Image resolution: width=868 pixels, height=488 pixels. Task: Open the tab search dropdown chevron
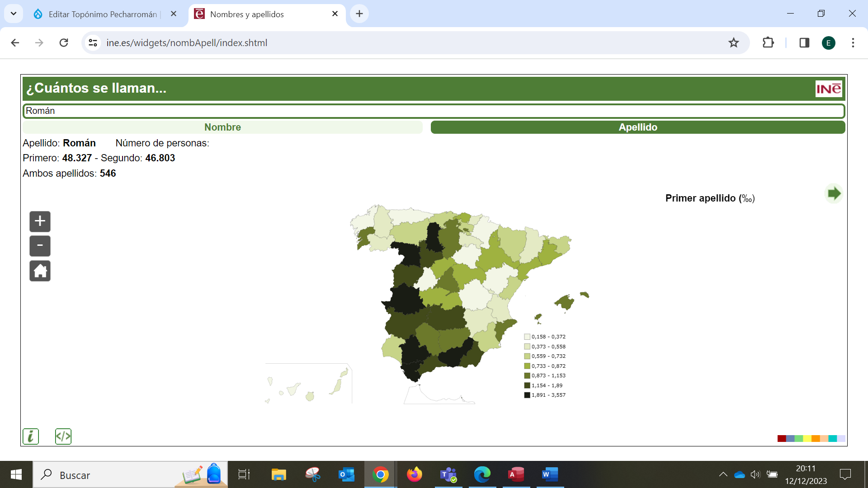[14, 14]
